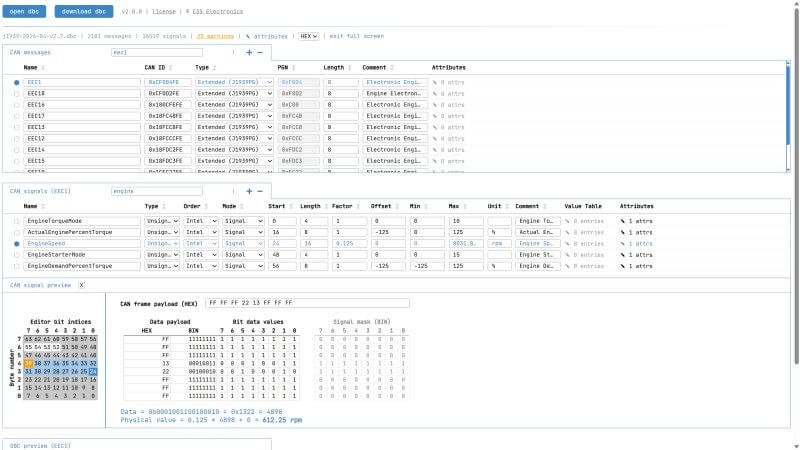Viewport: 800px width, 450px height.
Task: Click the CAN signals (EEC1) tab
Action: [x=40, y=191]
